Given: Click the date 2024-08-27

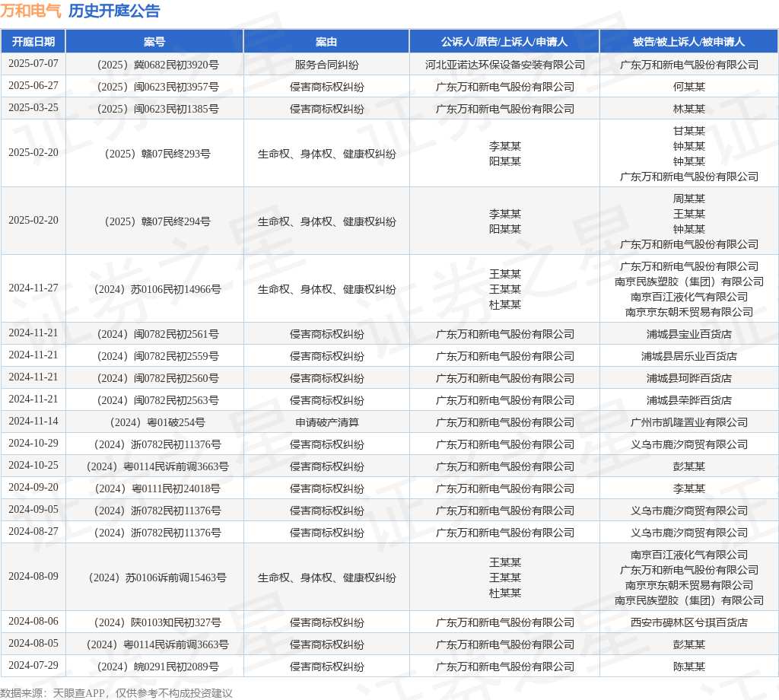Looking at the screenshot, I should pos(33,532).
